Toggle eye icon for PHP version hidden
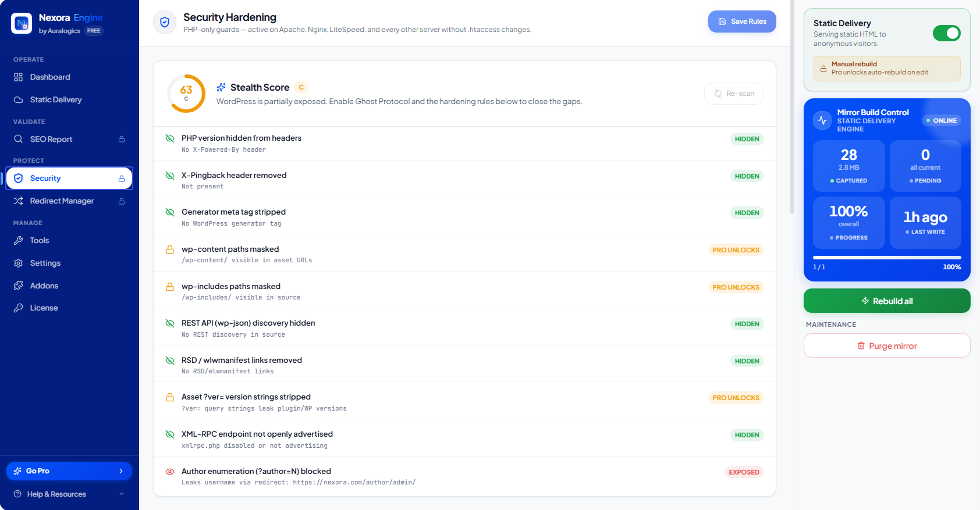Viewport: 980px width, 510px height. [170, 138]
